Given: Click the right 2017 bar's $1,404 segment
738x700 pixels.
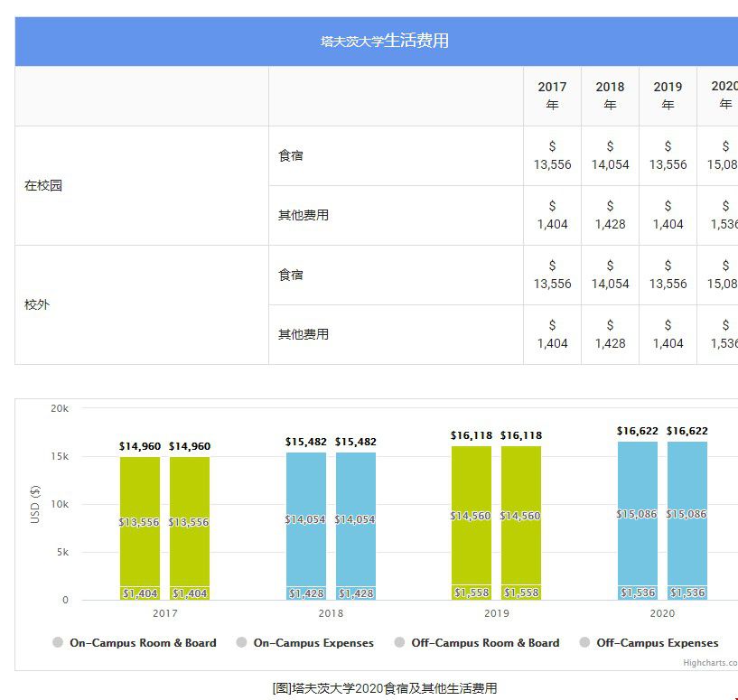Looking at the screenshot, I should click(190, 593).
